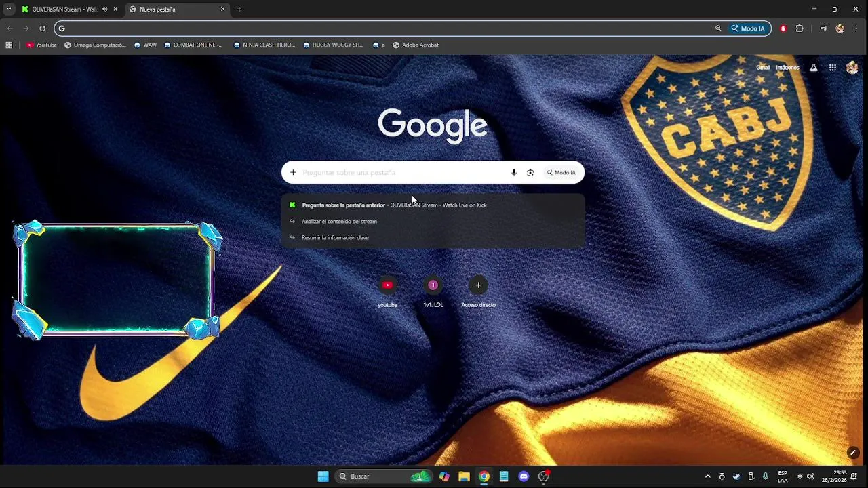The height and width of the screenshot is (488, 868).
Task: Open the Search Labs flask icon
Action: [814, 68]
